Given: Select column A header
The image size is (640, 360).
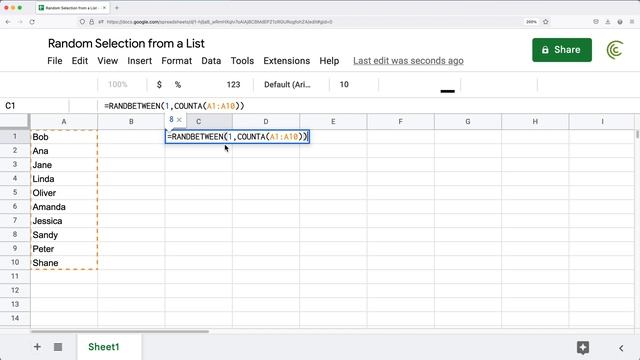Looking at the screenshot, I should (x=64, y=122).
